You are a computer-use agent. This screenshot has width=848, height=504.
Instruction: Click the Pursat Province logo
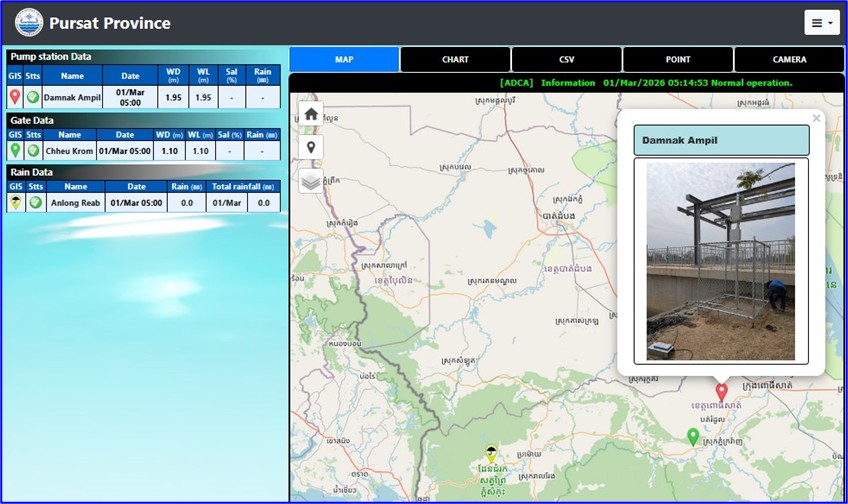tap(29, 22)
